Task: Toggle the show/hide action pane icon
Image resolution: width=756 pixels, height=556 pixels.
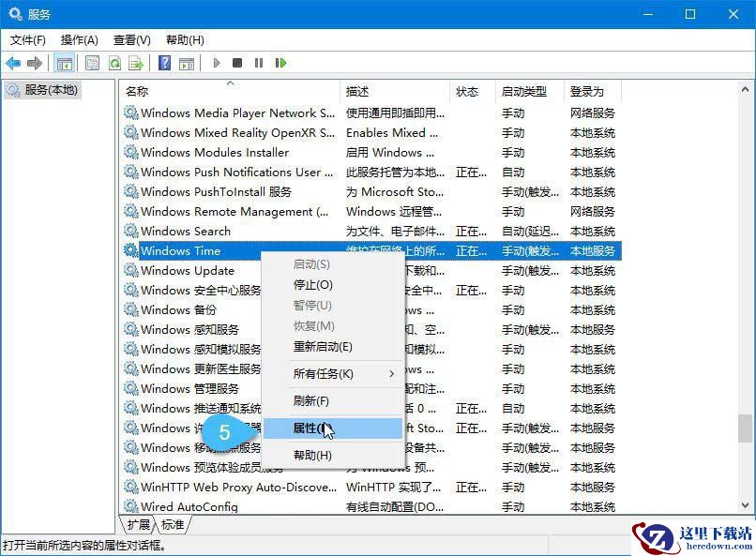Action: click(187, 63)
